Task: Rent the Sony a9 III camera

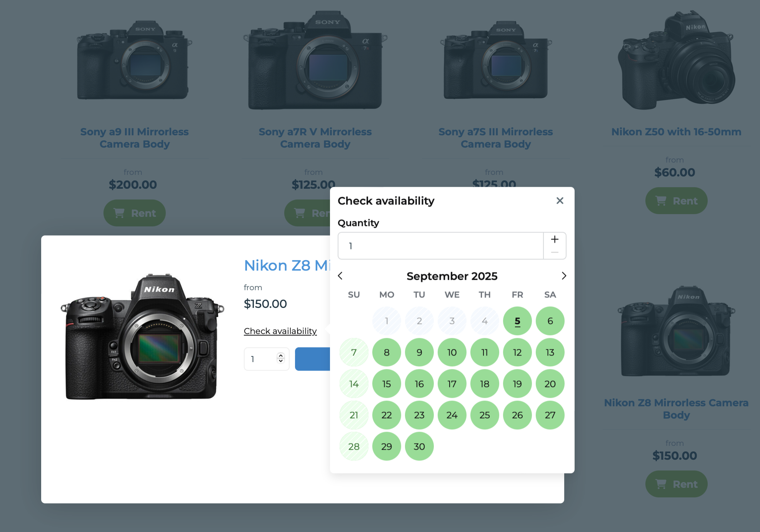Action: click(135, 213)
